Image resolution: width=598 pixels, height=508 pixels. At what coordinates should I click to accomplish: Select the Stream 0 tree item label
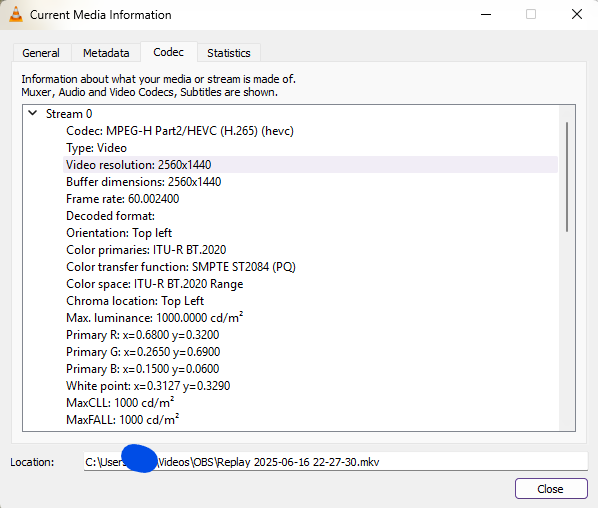(69, 114)
